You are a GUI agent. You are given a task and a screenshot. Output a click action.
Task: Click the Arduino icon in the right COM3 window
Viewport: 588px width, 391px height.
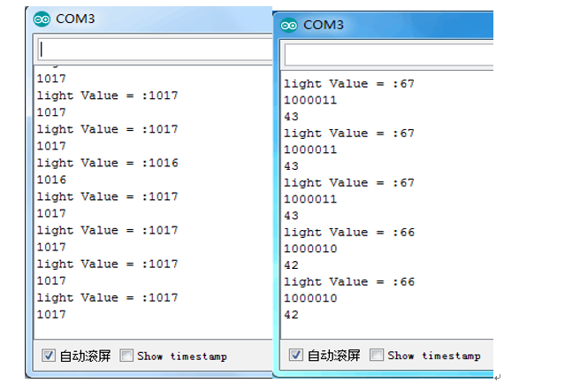coord(289,25)
